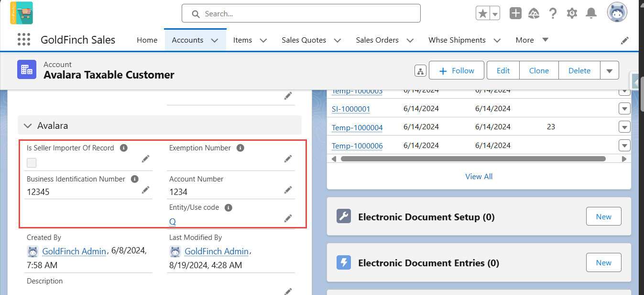
Task: Click the Account building icon
Action: point(27,69)
